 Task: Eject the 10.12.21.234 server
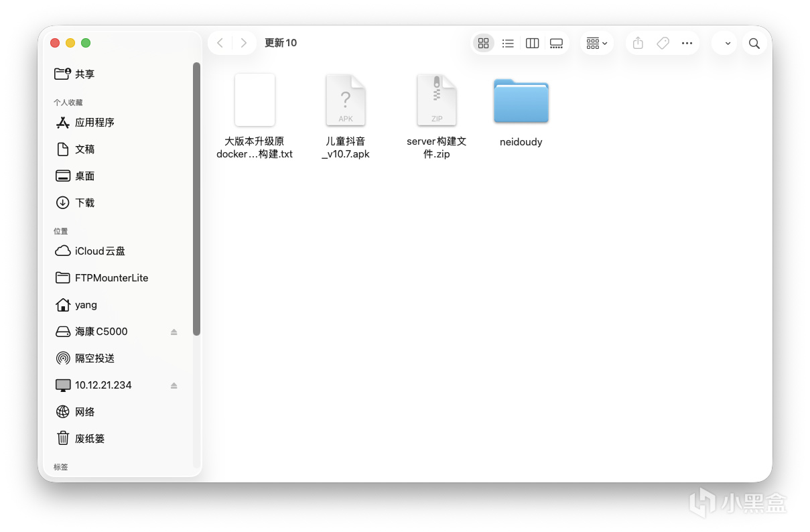174,385
